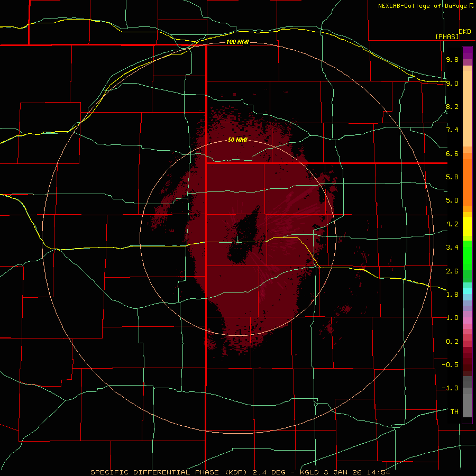Click the purple top segment of the color bar
The height and width of the screenshot is (476, 476).
click(467, 53)
